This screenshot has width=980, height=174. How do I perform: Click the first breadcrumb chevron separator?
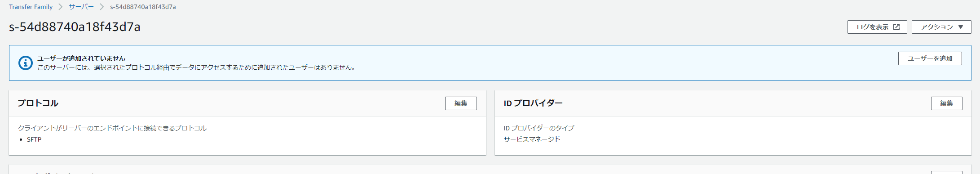tap(61, 7)
